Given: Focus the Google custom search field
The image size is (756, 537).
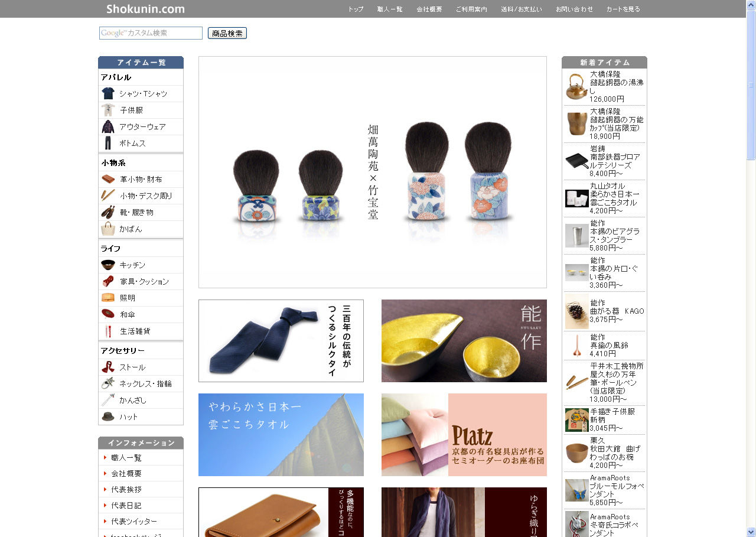Looking at the screenshot, I should (151, 33).
